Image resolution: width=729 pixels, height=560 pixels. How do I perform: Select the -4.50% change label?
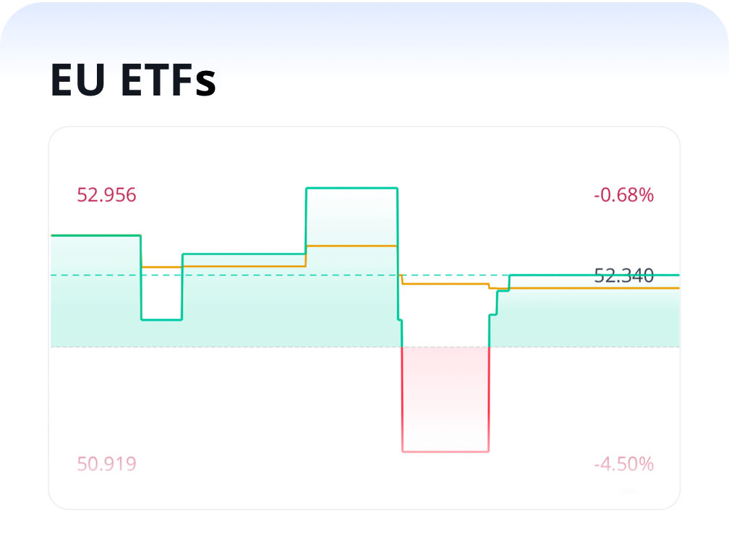tap(623, 464)
